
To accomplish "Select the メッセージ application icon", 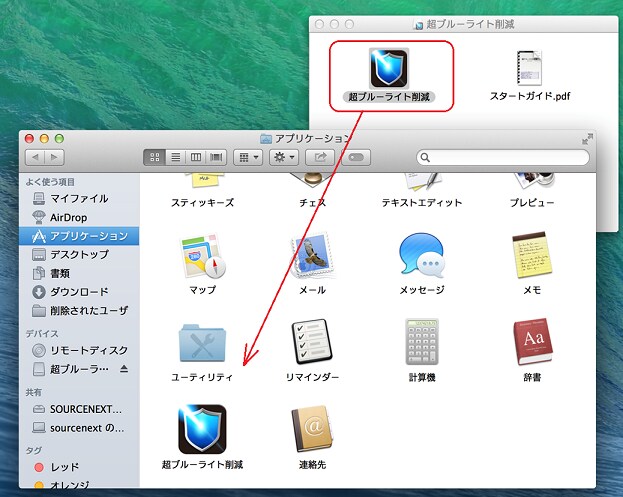I will tap(422, 255).
